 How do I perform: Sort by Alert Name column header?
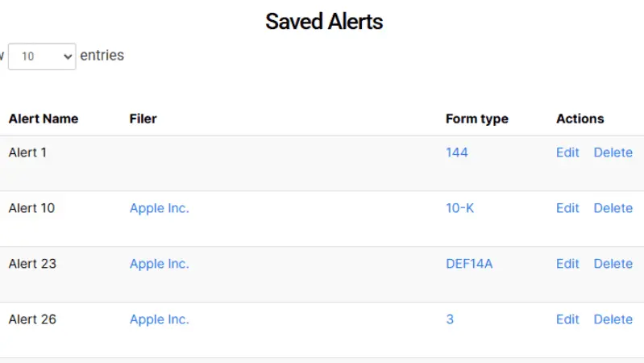point(44,119)
